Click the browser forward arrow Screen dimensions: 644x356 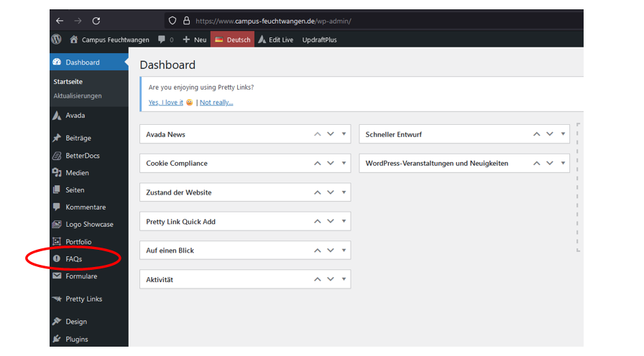[x=78, y=21]
